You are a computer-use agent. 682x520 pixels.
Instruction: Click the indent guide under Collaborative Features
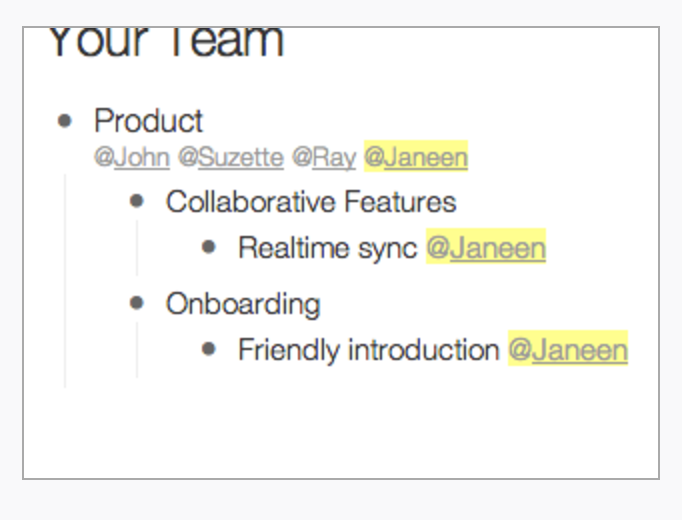[x=137, y=248]
